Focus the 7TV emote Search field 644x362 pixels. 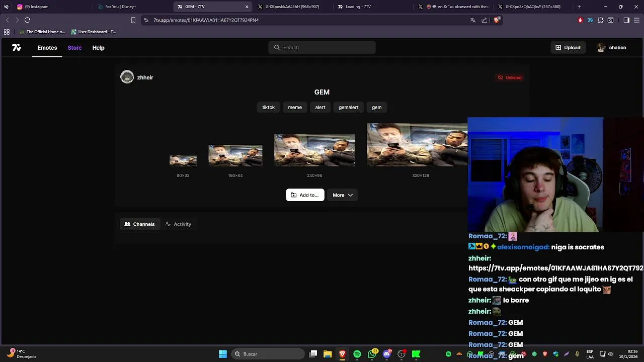[322, 47]
